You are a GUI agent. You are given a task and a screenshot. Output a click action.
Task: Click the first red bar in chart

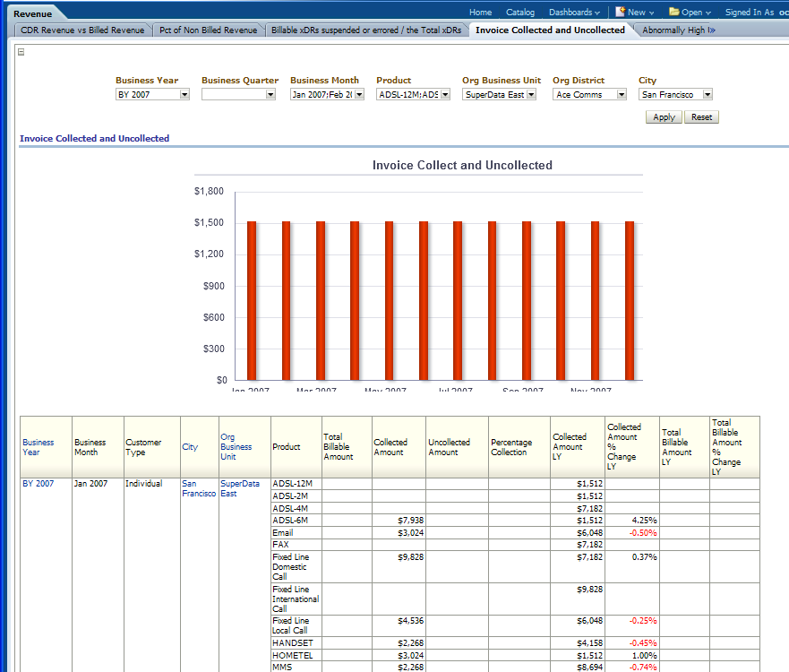(252, 300)
